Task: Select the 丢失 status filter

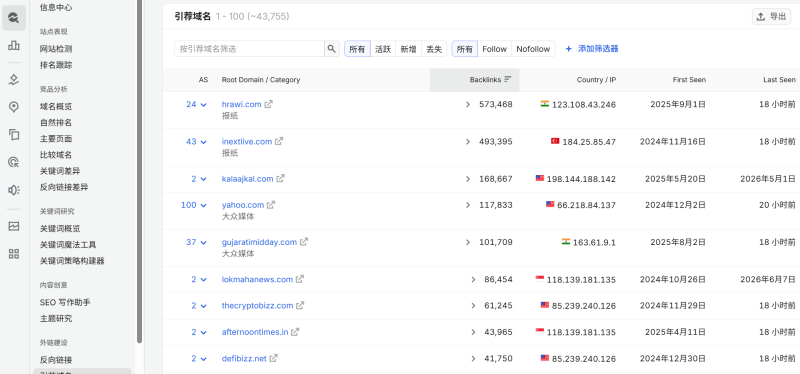Action: pyautogui.click(x=434, y=49)
